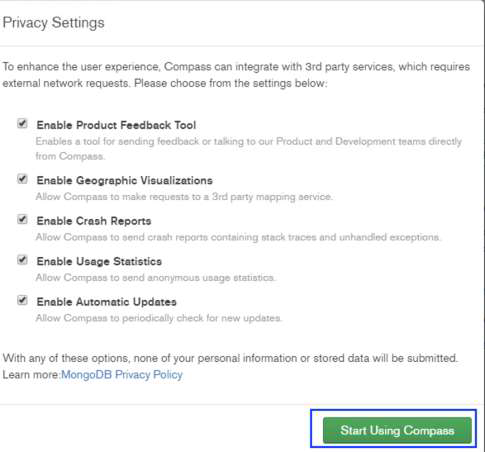
Task: Uncheck Enable Automatic Updates checkbox
Action: pos(22,300)
